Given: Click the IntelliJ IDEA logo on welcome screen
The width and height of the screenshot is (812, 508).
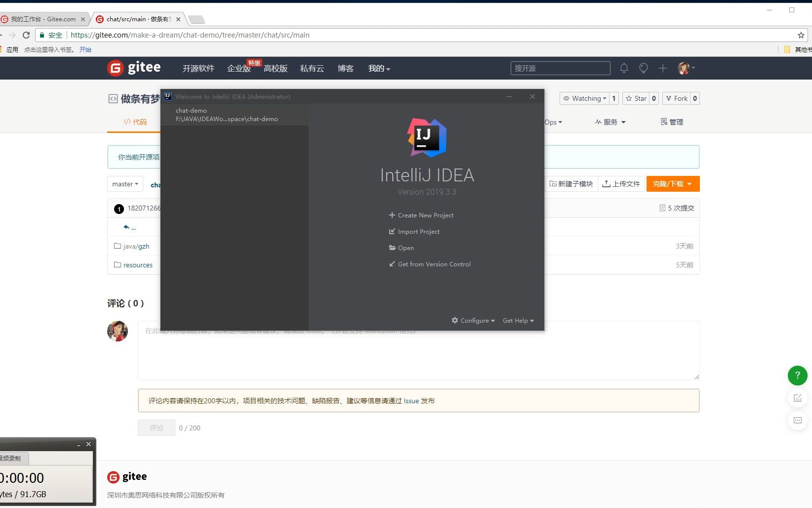Looking at the screenshot, I should click(x=427, y=138).
